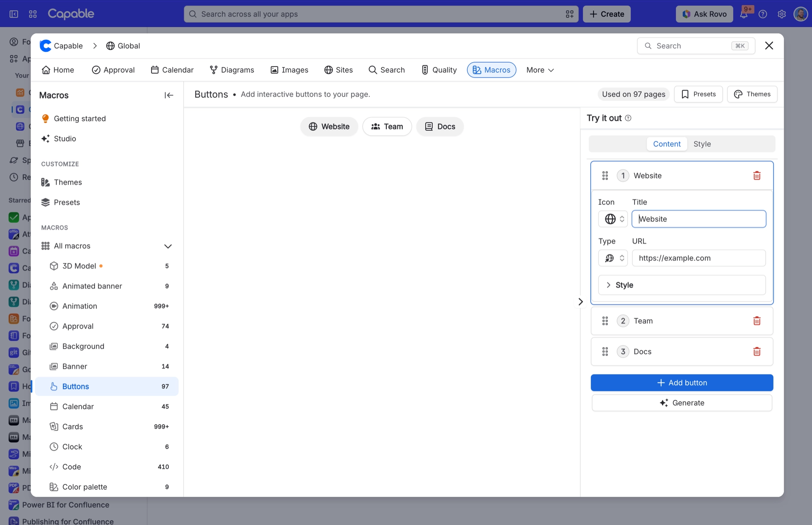Open Getting started in sidebar
The height and width of the screenshot is (525, 812).
click(x=107, y=119)
